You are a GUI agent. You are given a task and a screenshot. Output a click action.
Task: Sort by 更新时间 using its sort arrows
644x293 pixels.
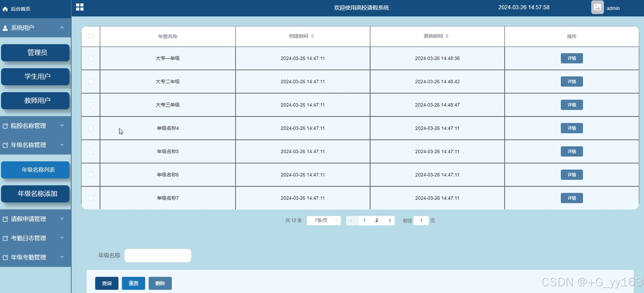click(447, 36)
